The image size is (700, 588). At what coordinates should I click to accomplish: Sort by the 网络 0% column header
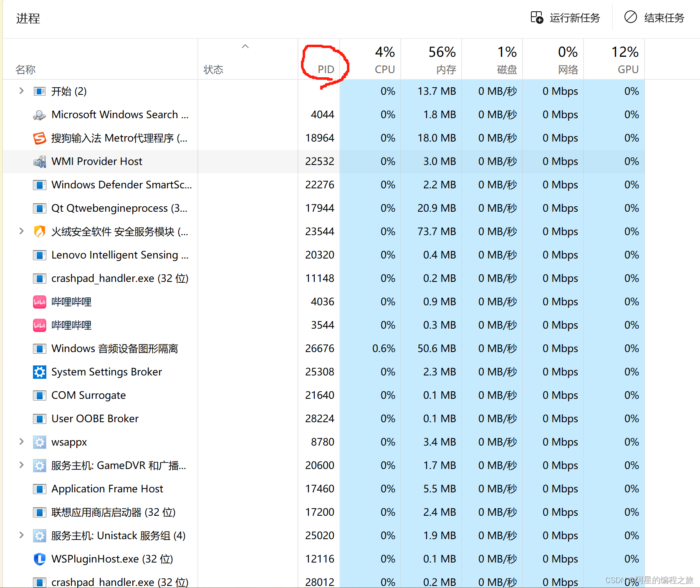[553, 59]
